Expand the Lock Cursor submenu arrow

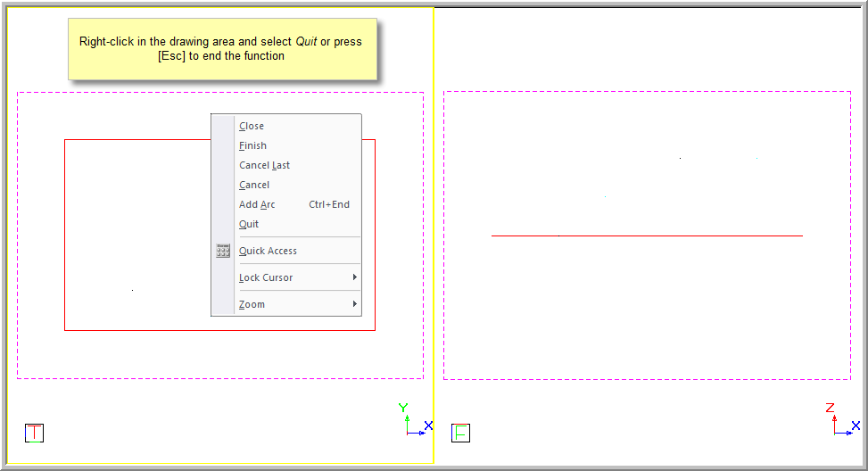click(x=354, y=277)
